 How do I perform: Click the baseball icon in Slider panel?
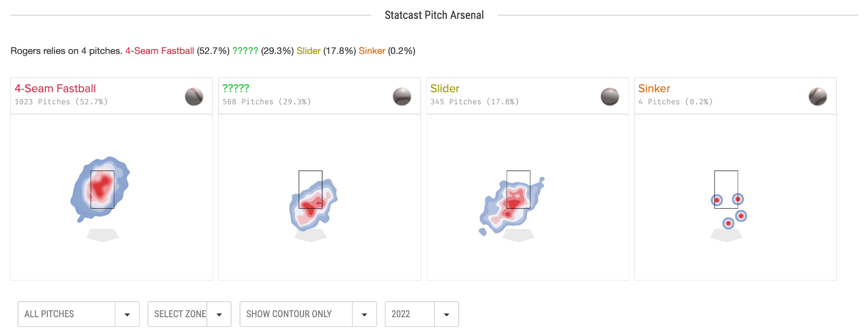tap(610, 97)
